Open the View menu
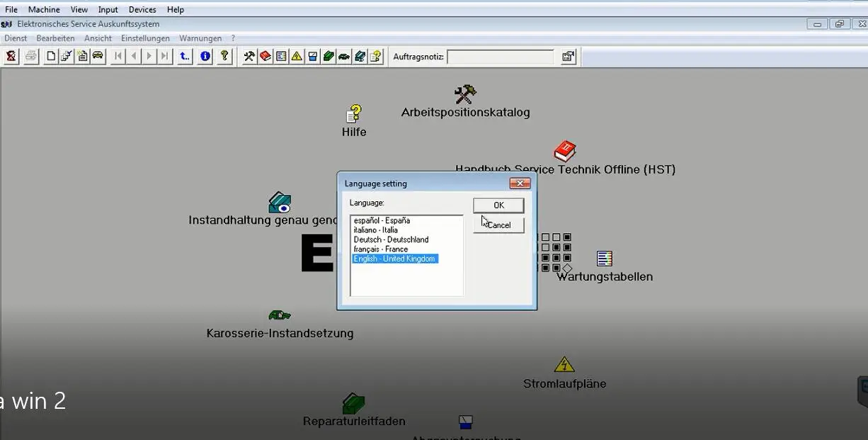The width and height of the screenshot is (868, 440). [79, 10]
